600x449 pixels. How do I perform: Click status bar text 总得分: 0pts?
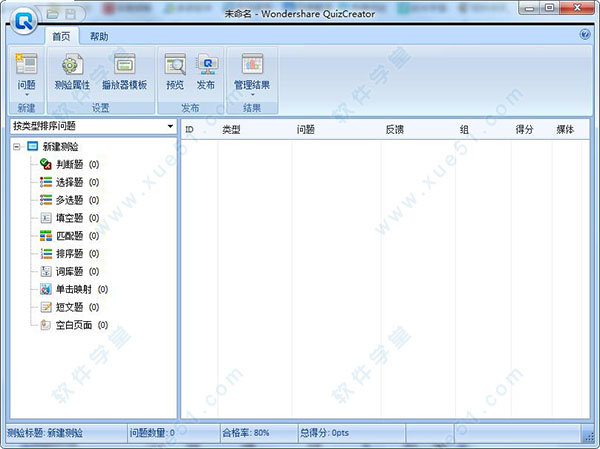click(x=324, y=433)
